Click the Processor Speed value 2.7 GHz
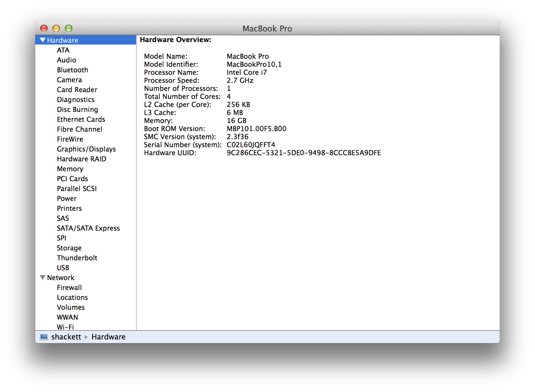 click(x=240, y=81)
